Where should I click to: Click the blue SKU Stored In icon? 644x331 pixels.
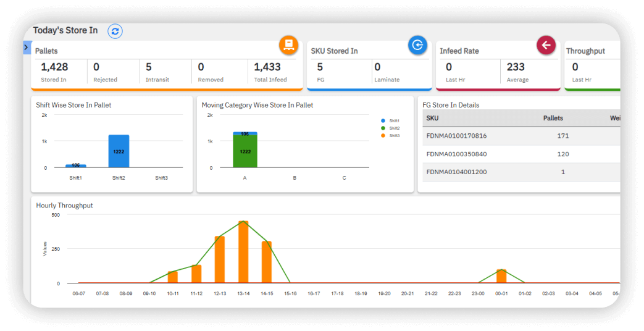(417, 44)
